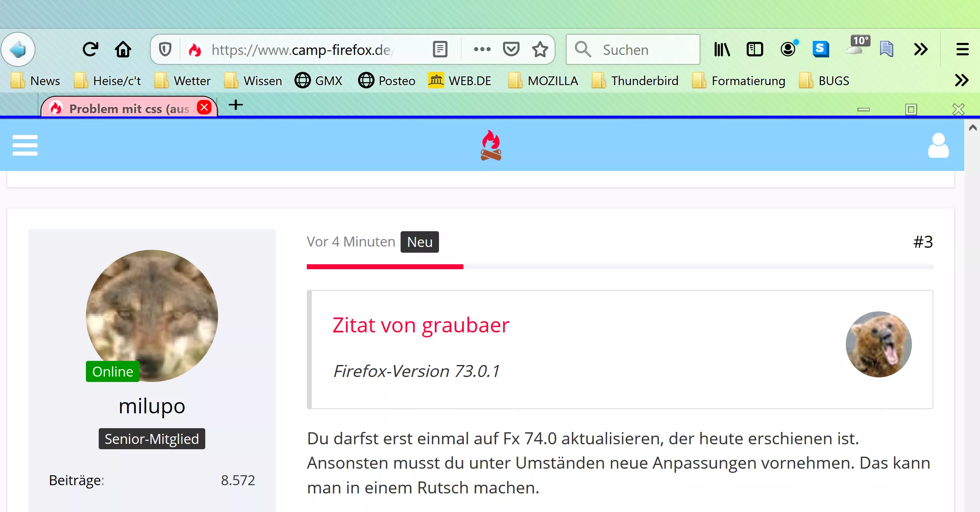Bookmark this page with star icon
This screenshot has width=980, height=512.
point(540,50)
